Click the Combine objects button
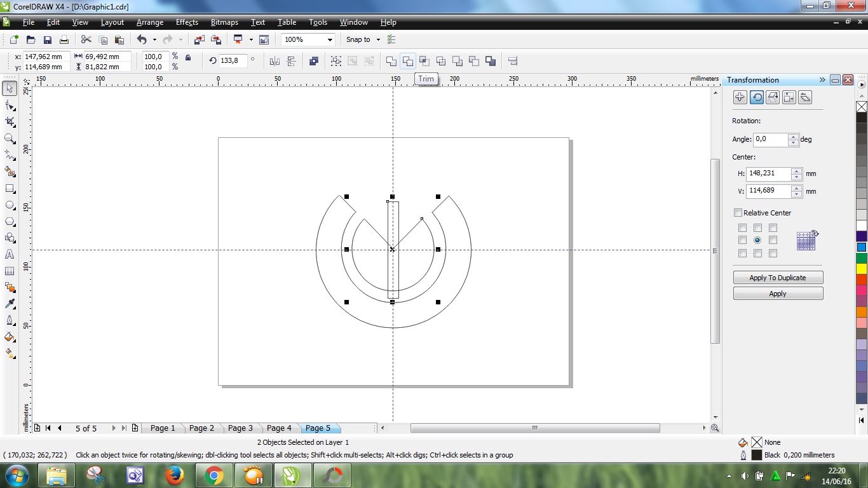868x488 pixels. tap(314, 61)
